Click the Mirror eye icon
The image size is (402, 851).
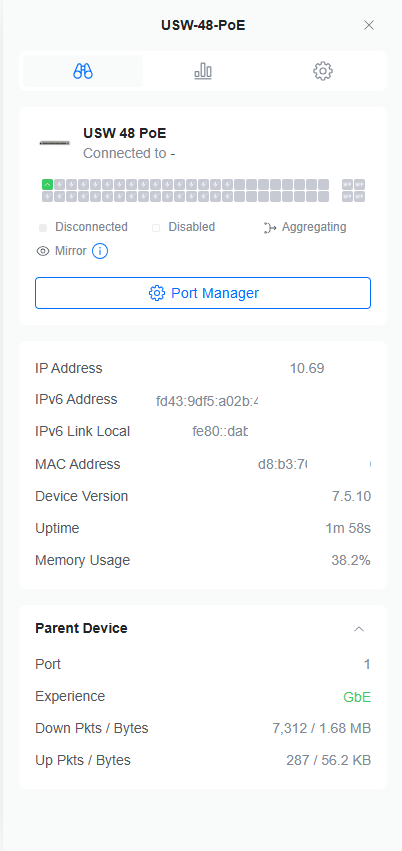coord(42,251)
